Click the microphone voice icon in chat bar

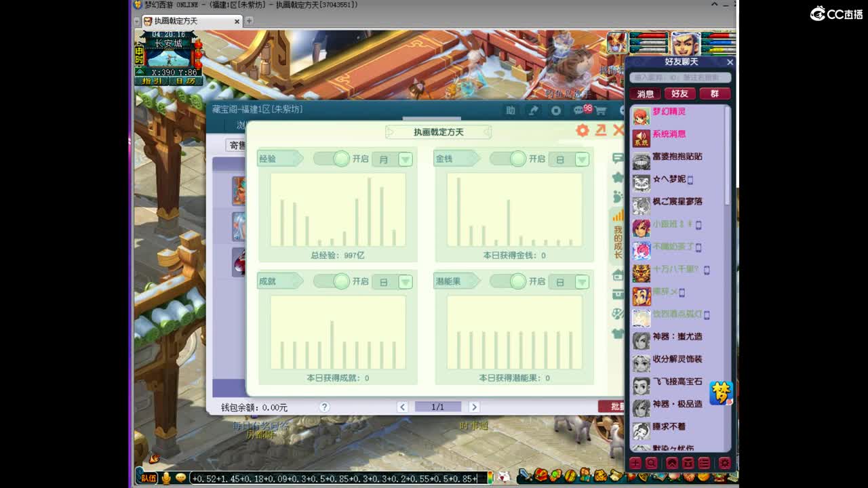click(166, 478)
